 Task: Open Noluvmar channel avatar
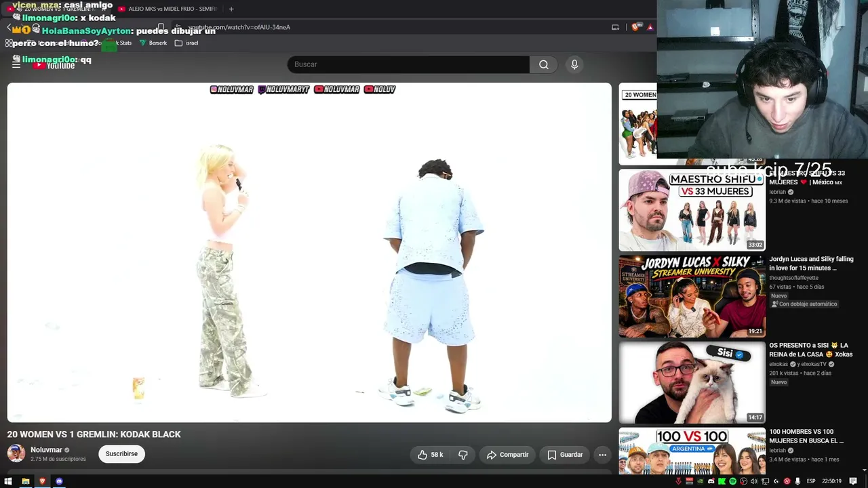coord(16,453)
